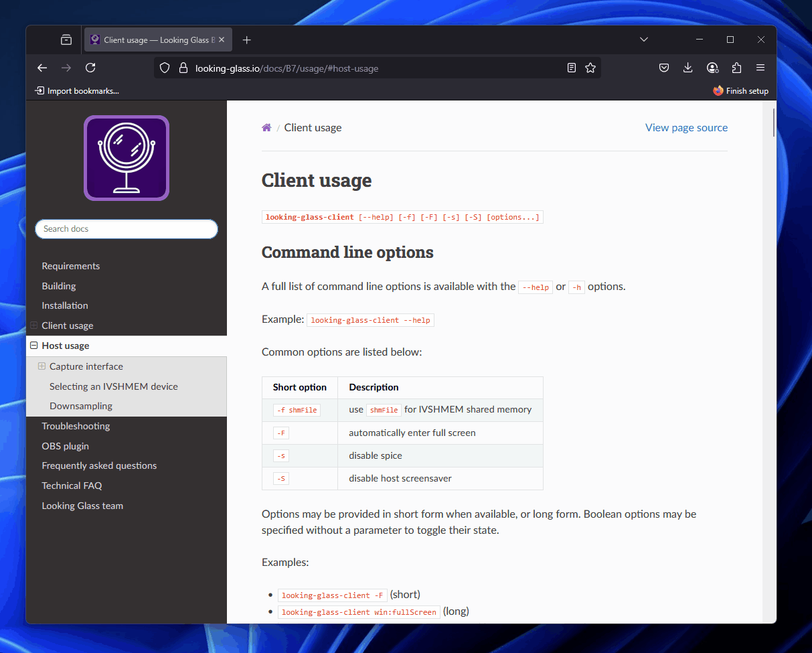The height and width of the screenshot is (653, 812).
Task: Click View page source link
Action: tap(686, 127)
